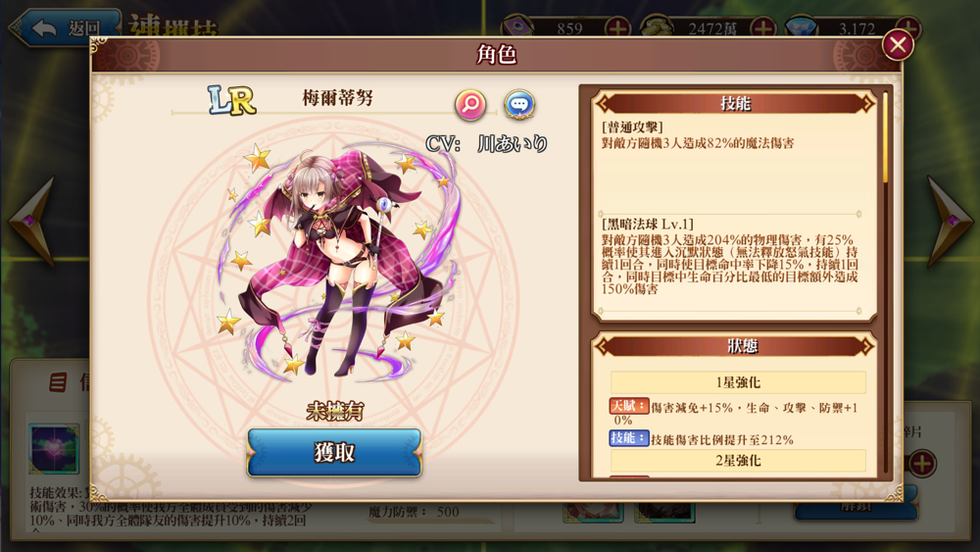
Task: Expand the 2星強化 enhancement row
Action: click(738, 461)
